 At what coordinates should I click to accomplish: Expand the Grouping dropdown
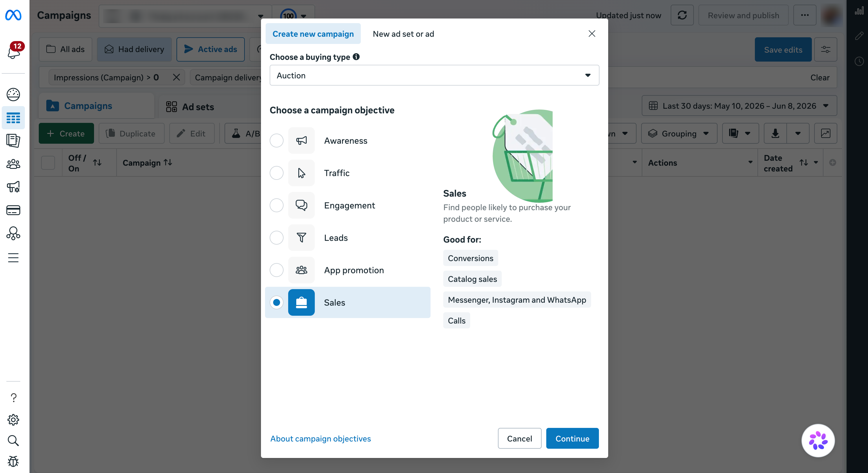click(x=678, y=133)
